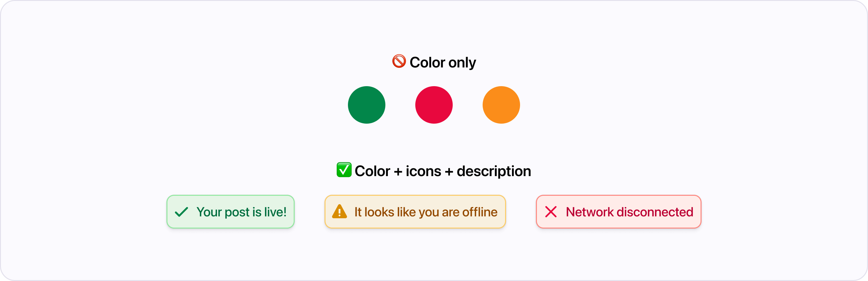The image size is (868, 281).
Task: Click the green checkbox emoji beside the heading
Action: (x=344, y=170)
